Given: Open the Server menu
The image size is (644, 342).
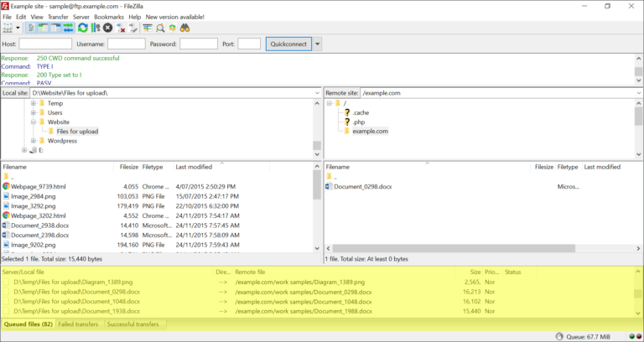Looking at the screenshot, I should (x=80, y=17).
